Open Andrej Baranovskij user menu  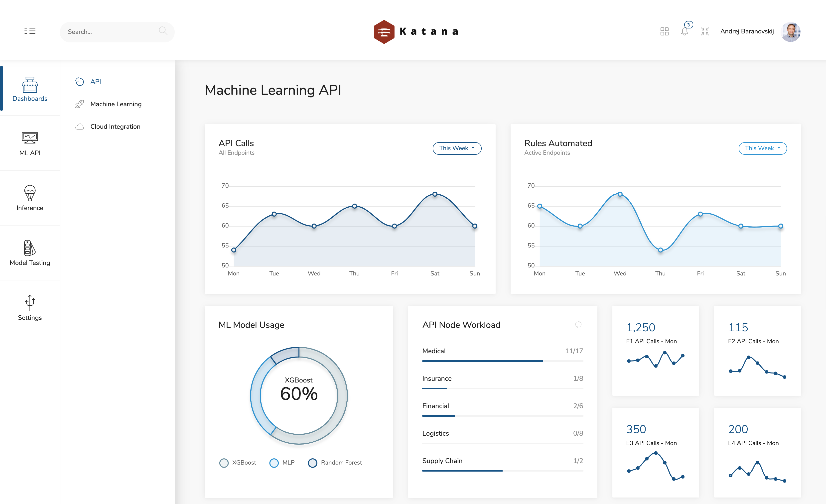(x=747, y=31)
